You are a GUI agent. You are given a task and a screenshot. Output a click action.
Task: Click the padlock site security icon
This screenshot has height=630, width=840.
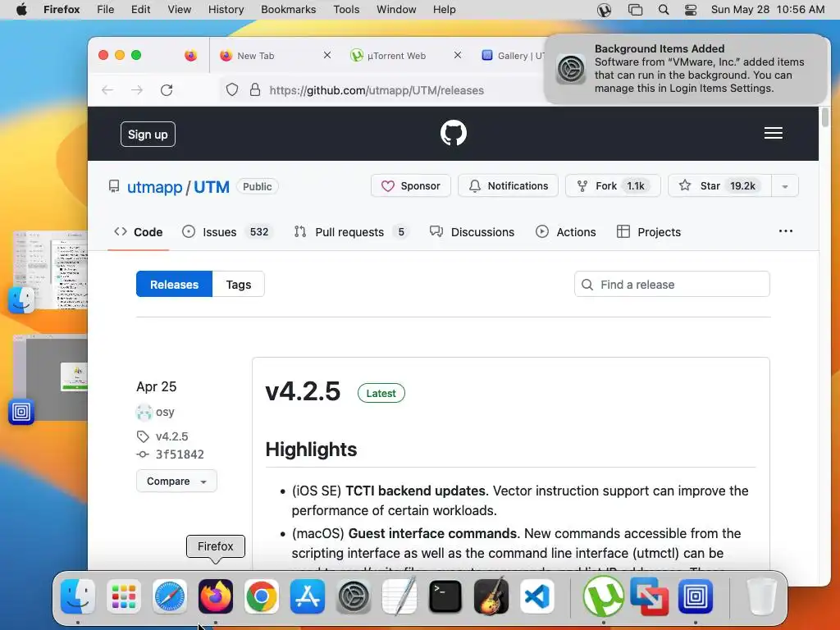coord(255,90)
